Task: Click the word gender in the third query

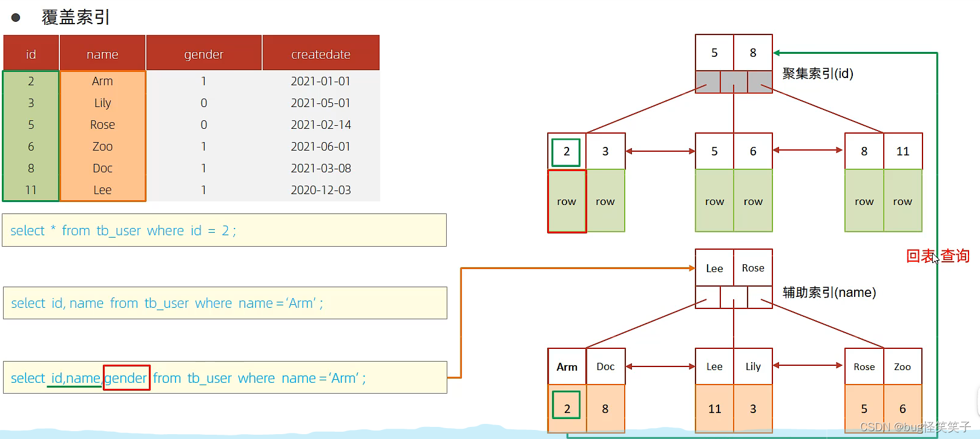Action: pyautogui.click(x=126, y=378)
